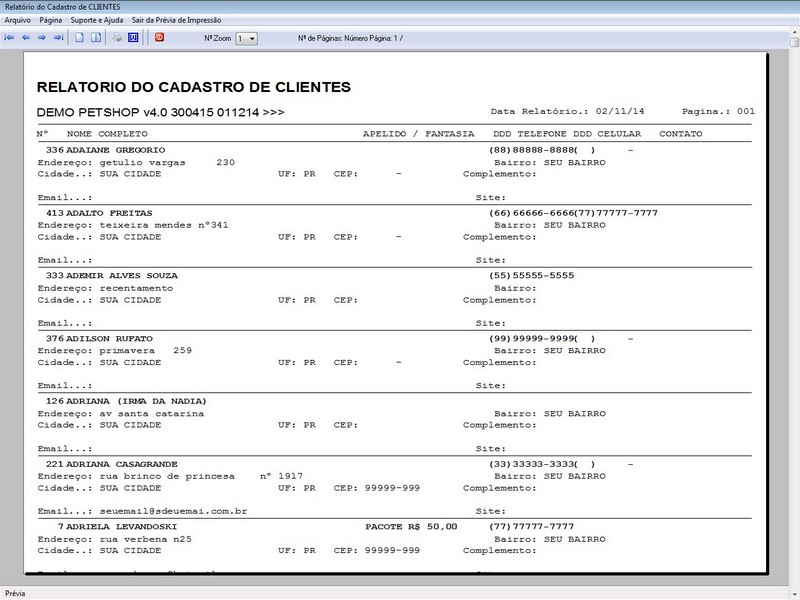
Task: Switch to single page view icon
Action: [79, 38]
